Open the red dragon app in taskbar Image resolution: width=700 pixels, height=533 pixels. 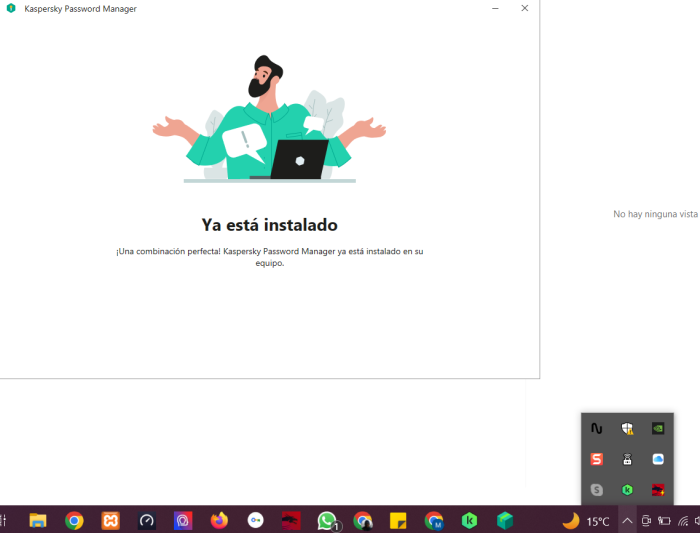pos(291,521)
